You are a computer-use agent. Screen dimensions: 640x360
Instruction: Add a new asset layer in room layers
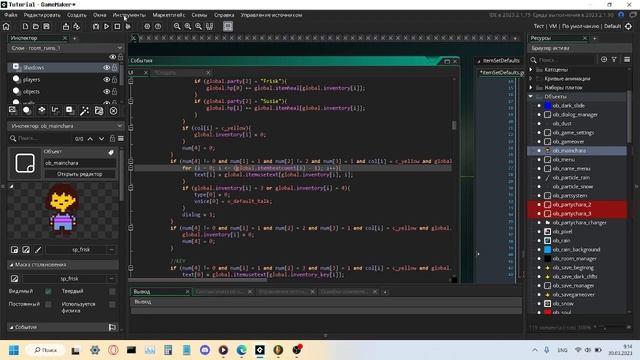[69, 110]
